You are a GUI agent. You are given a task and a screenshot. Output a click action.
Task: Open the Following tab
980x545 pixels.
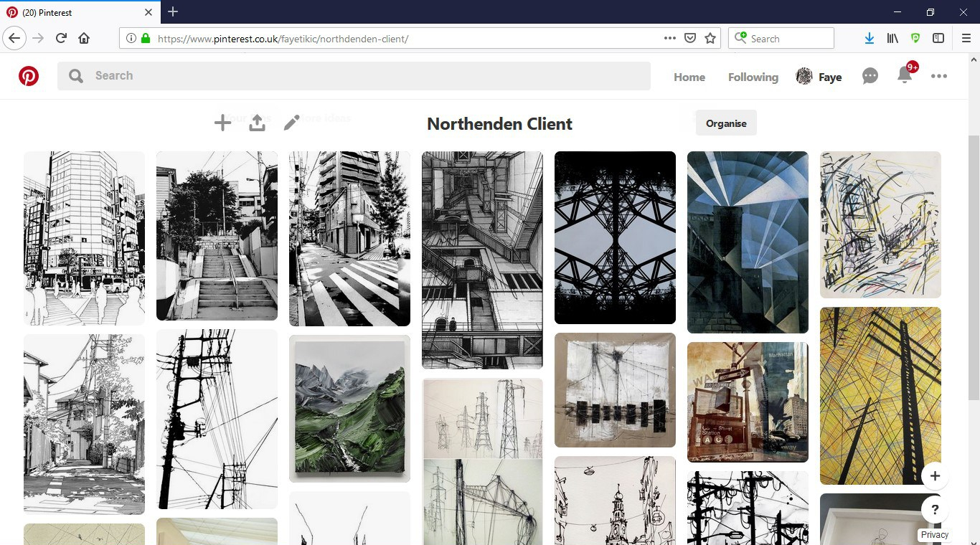753,77
